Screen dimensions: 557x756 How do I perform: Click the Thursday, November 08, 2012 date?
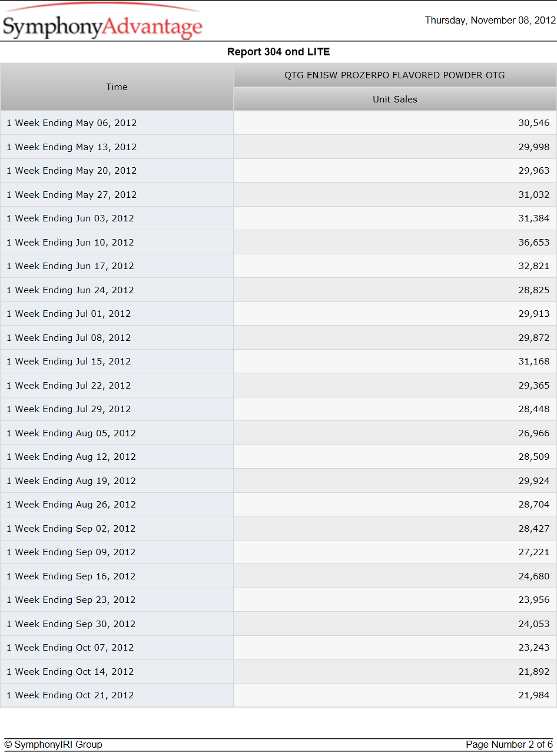[490, 21]
